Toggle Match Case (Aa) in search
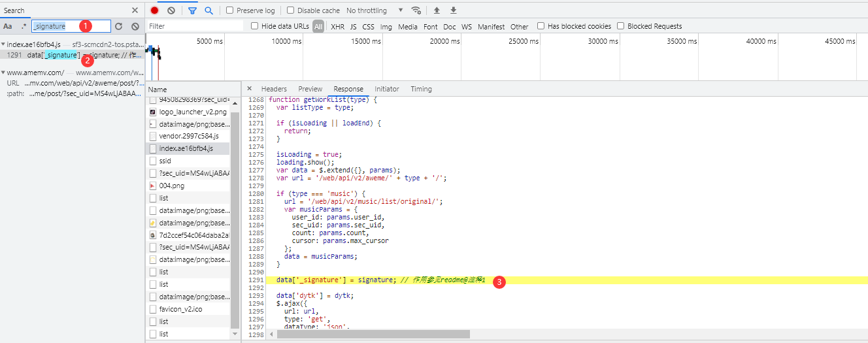 8,26
